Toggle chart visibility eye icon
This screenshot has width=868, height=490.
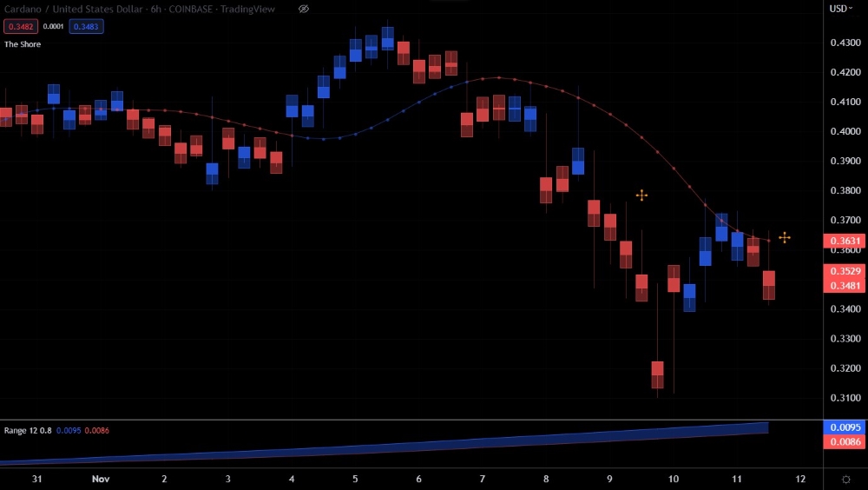pyautogui.click(x=303, y=9)
